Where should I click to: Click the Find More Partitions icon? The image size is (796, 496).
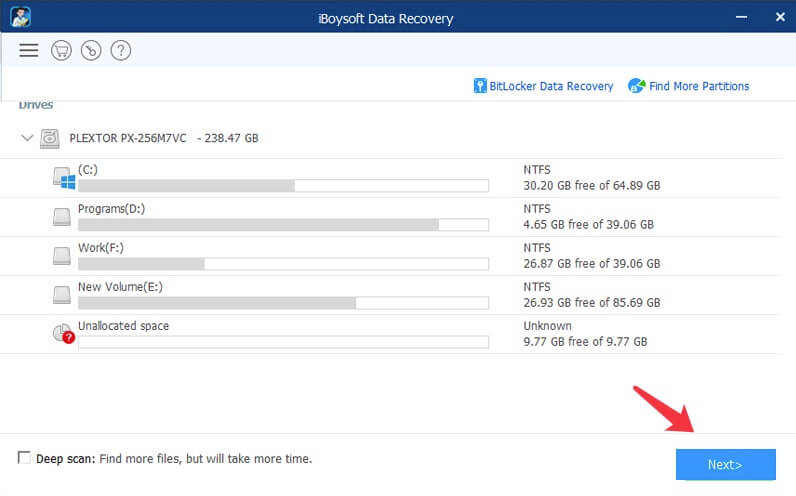click(x=636, y=86)
